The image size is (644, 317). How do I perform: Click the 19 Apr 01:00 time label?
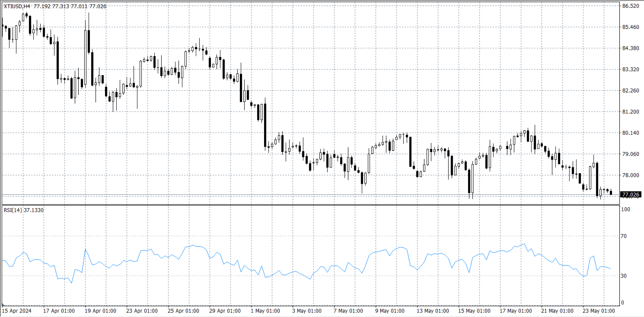[x=100, y=311]
